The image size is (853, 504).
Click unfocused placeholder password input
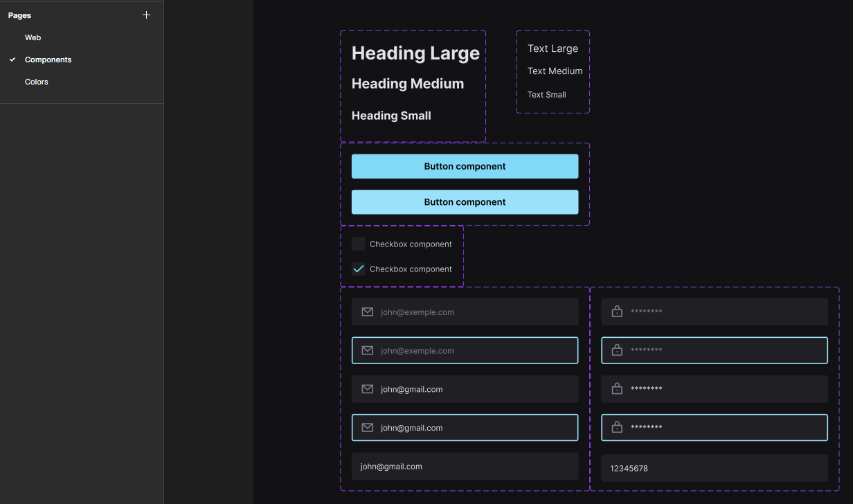click(715, 312)
